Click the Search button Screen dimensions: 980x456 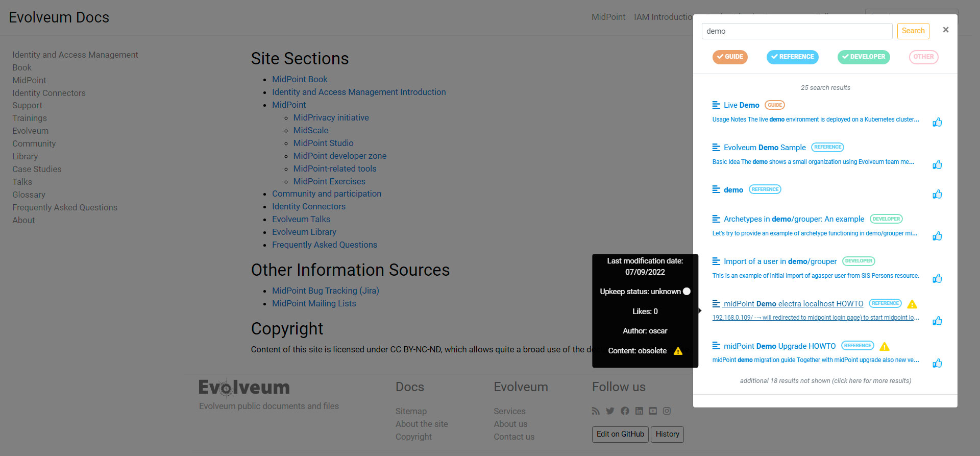(x=913, y=31)
